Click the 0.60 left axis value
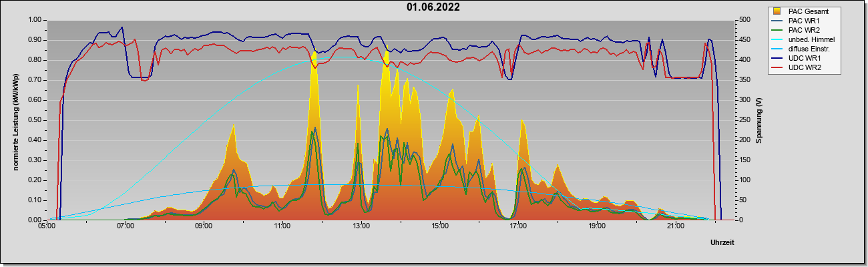 click(x=34, y=100)
